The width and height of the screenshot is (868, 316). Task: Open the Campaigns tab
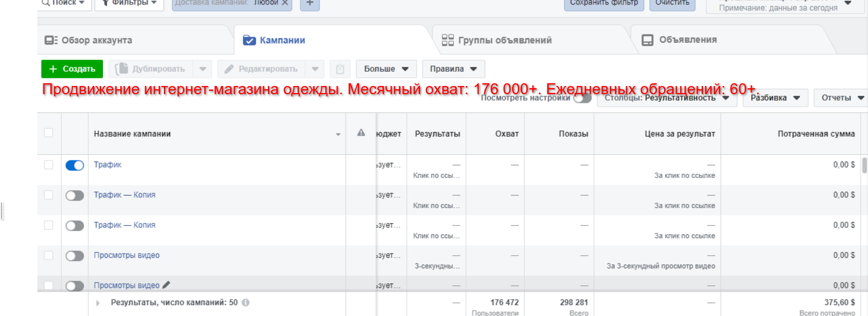coord(274,40)
